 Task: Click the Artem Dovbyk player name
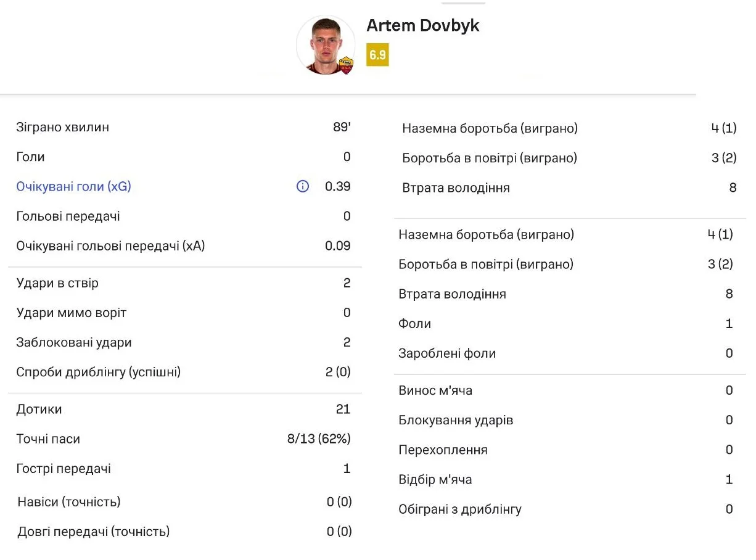pyautogui.click(x=422, y=25)
